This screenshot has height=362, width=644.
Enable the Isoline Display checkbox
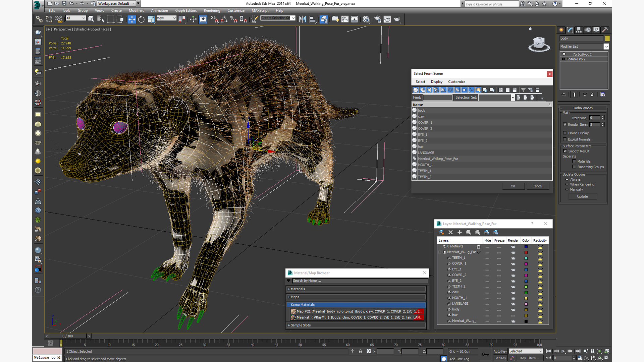click(565, 133)
